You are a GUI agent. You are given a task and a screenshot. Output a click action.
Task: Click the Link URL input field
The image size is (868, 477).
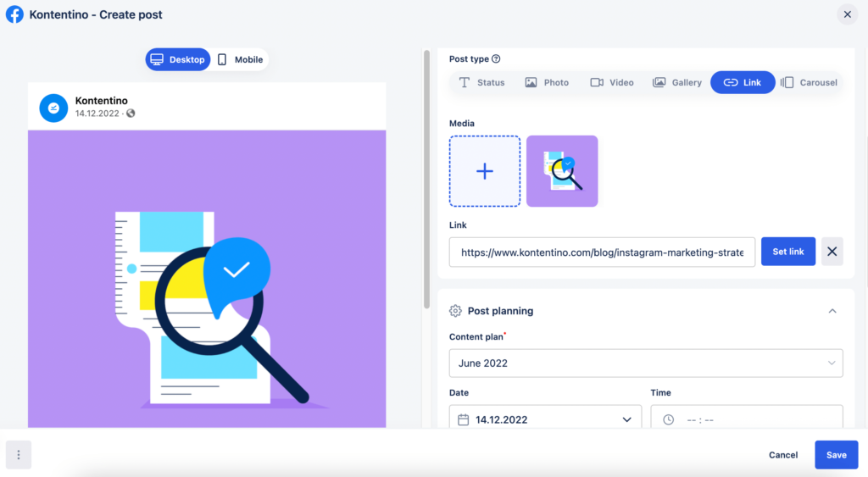point(602,252)
